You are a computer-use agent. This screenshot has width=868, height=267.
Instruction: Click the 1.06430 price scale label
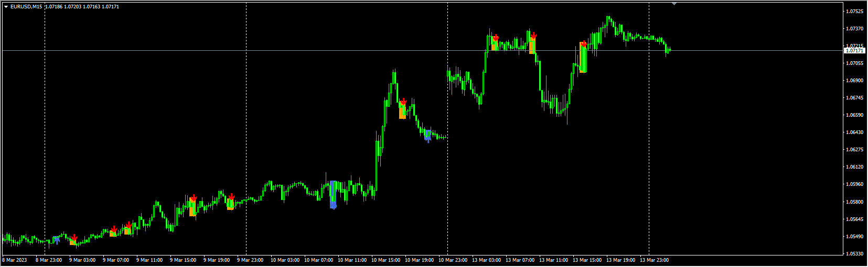click(x=854, y=132)
